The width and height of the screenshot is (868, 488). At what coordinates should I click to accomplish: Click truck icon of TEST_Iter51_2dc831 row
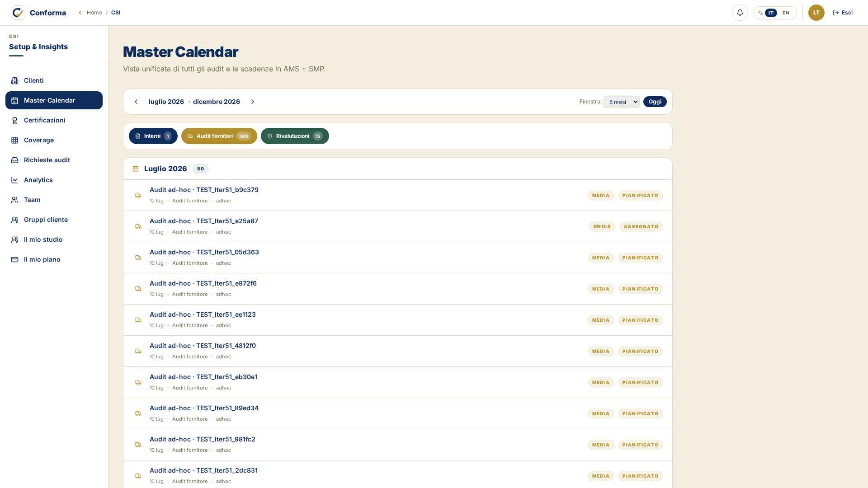click(x=138, y=476)
